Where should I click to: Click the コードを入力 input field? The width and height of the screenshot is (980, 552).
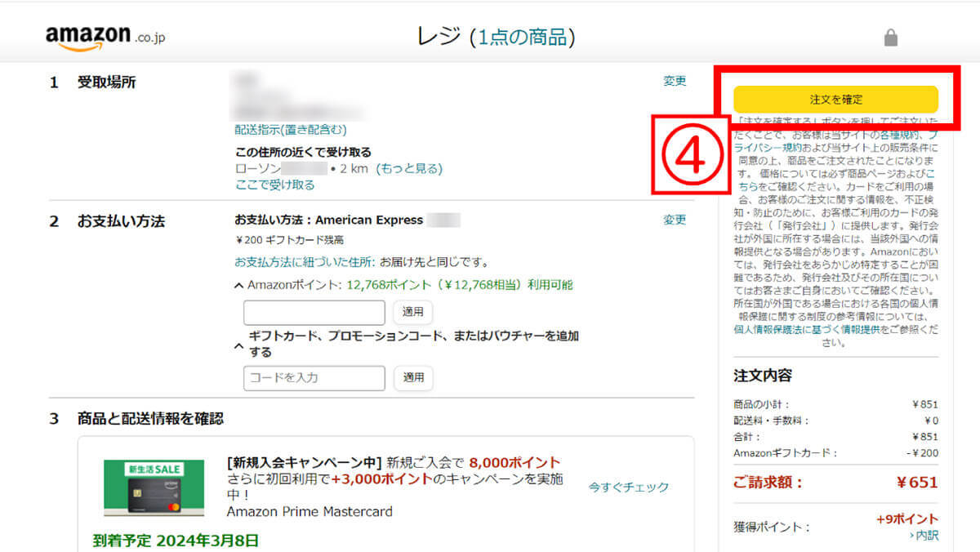[314, 378]
